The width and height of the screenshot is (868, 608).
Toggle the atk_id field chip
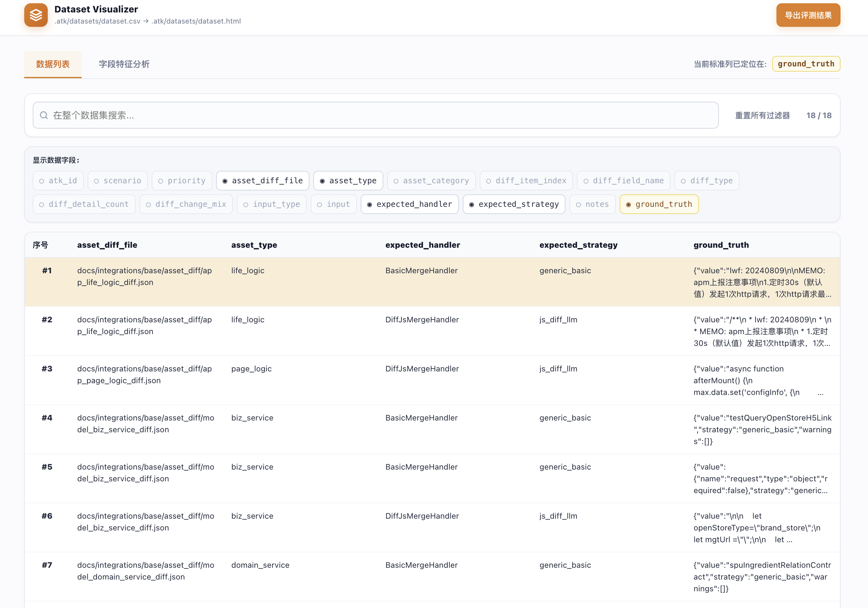pos(58,181)
